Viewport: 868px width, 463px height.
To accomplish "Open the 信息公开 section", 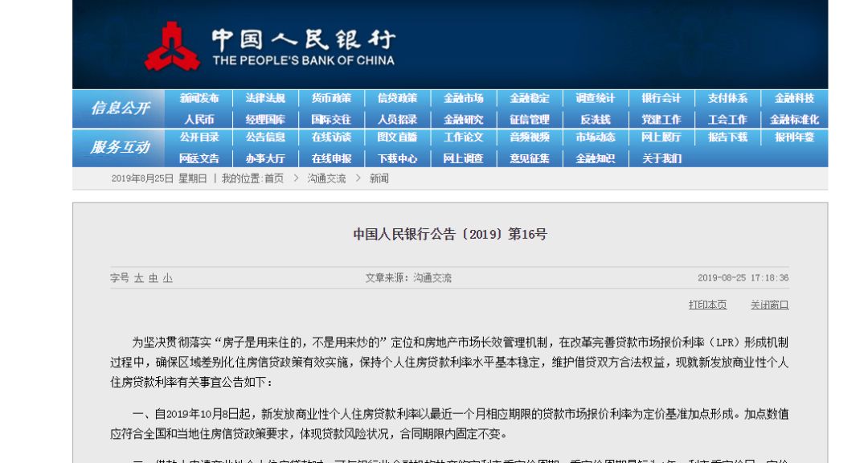I will (120, 108).
